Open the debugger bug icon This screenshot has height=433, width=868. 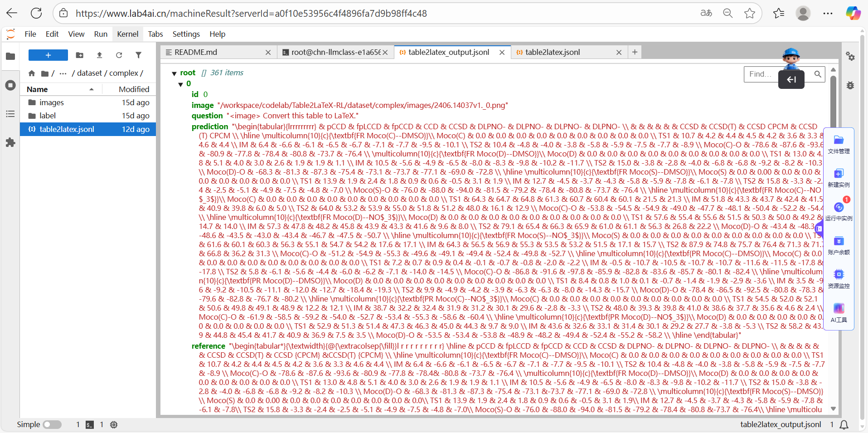[850, 85]
